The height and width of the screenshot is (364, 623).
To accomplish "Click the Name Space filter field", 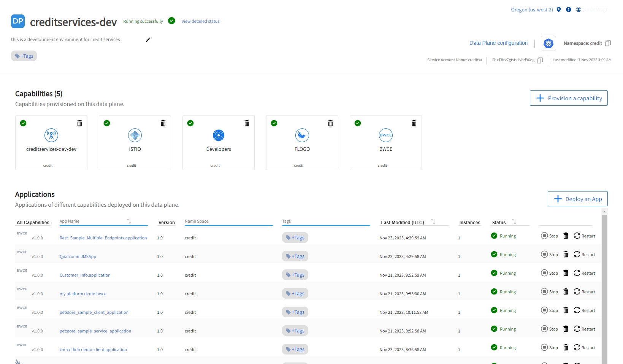I will click(228, 221).
